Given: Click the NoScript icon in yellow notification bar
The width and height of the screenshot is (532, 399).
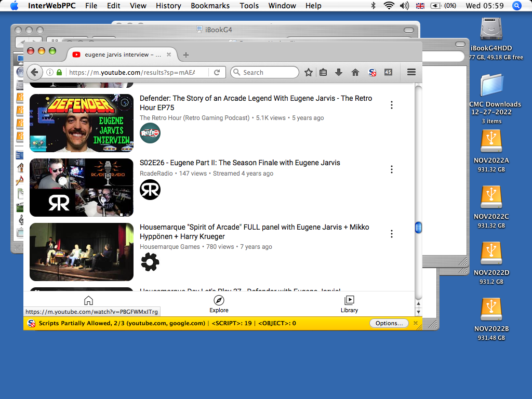Looking at the screenshot, I should [31, 323].
